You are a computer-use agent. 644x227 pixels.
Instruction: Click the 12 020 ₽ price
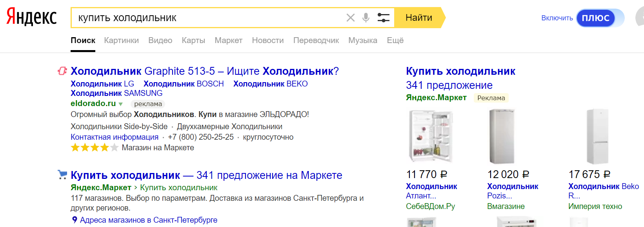click(508, 174)
